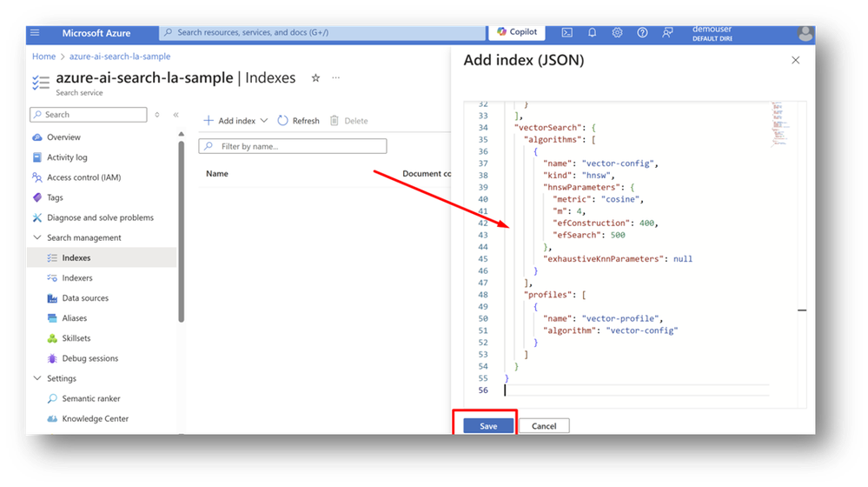Select Indexes in sidebar

point(102,257)
